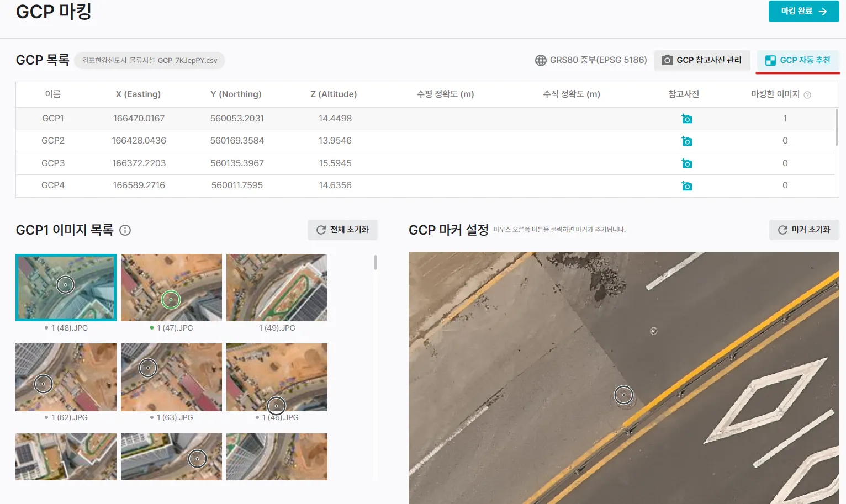846x504 pixels.
Task: Open thumbnail 1 (62).JPG
Action: coord(66,377)
